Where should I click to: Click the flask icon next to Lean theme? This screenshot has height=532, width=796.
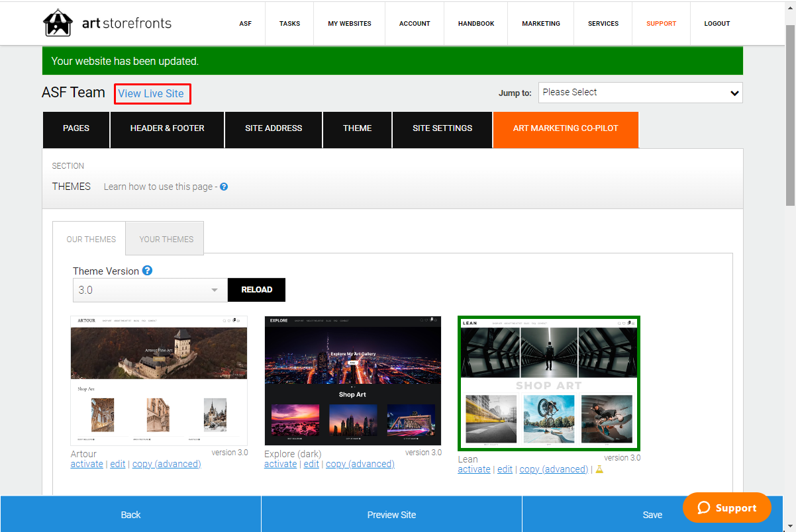pos(599,469)
